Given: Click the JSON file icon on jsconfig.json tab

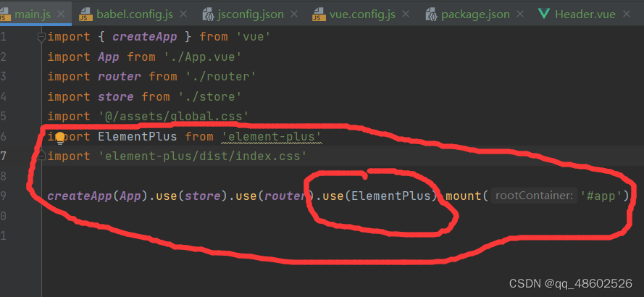Looking at the screenshot, I should (x=209, y=14).
